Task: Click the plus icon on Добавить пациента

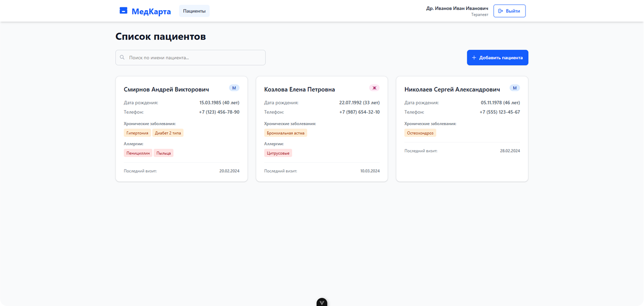Action: pyautogui.click(x=474, y=58)
